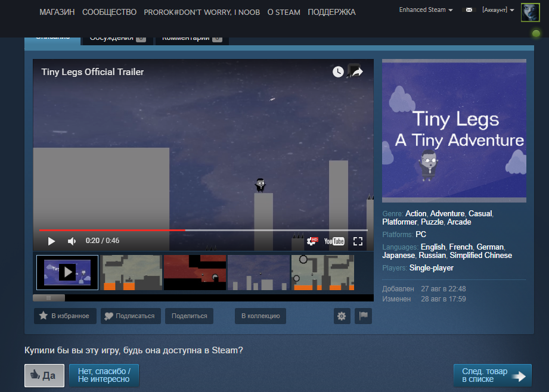Play the Tiny Legs trailer
Viewport: 549px width, 392px height.
coord(51,241)
